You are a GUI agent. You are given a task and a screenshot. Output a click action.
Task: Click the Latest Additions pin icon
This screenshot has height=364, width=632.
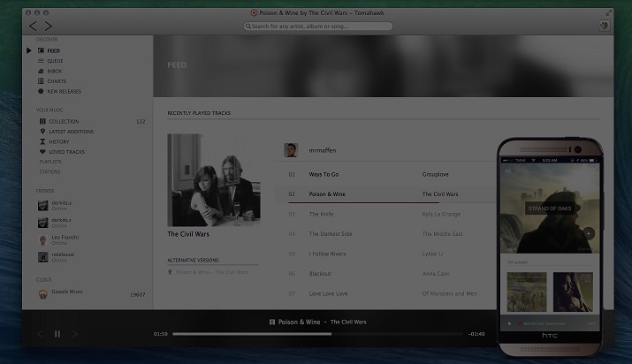(42, 132)
